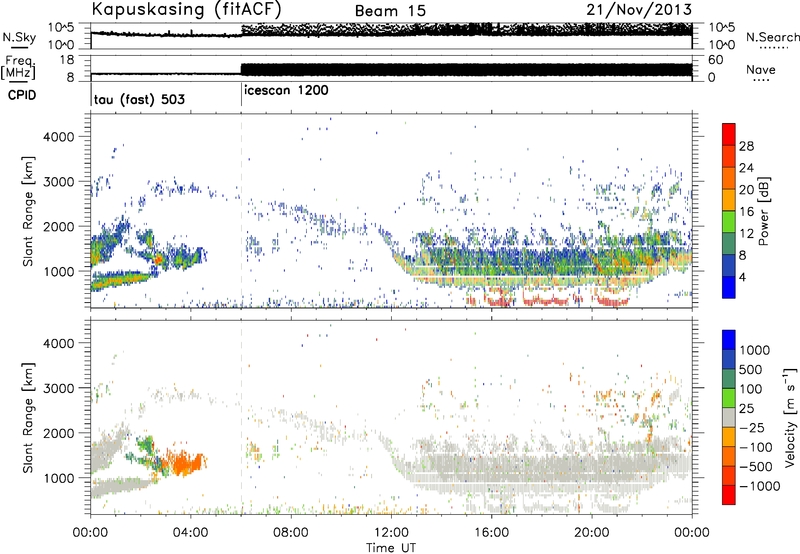
Task: Click the 'Velocity [m s⁻¹]' colorbar label
Action: pyautogui.click(x=790, y=417)
